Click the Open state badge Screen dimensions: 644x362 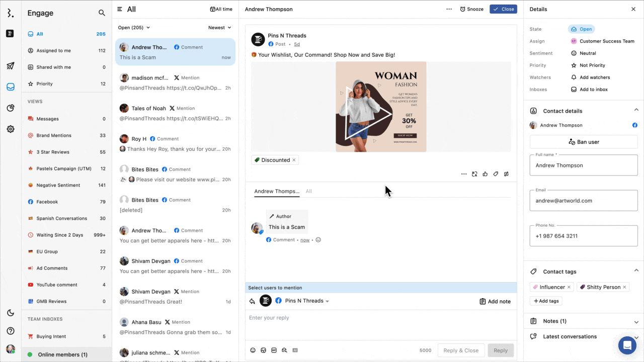(581, 29)
